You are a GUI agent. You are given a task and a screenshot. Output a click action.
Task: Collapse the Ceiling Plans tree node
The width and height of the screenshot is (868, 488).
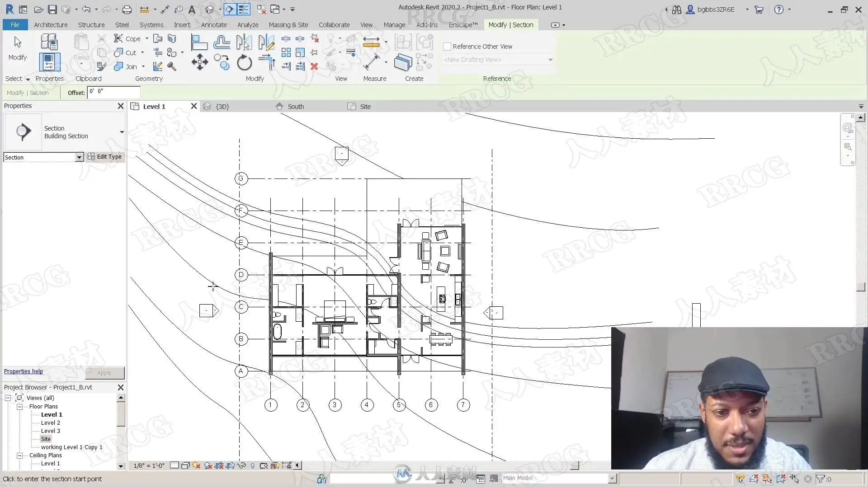click(19, 455)
